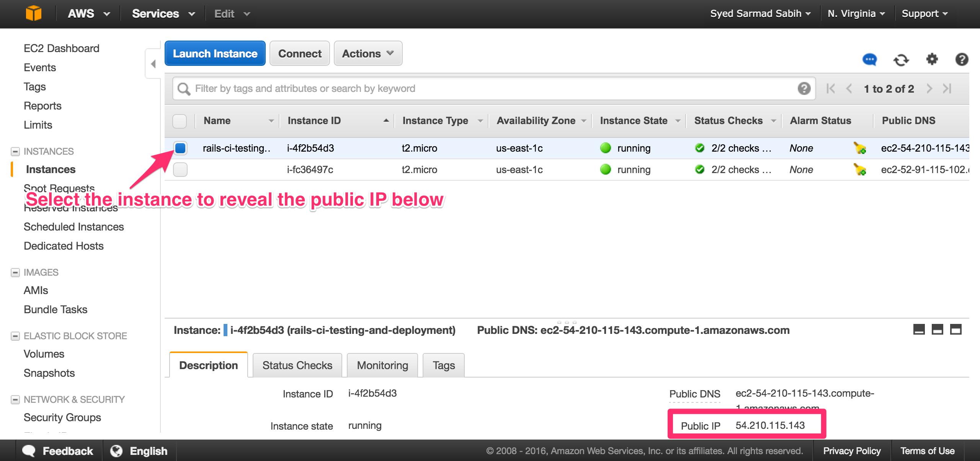Open the Edit dropdown in top bar
Screen dimensions: 980x461
pos(232,14)
